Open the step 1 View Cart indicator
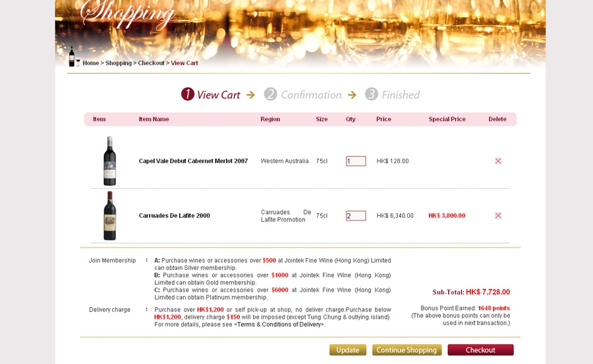This screenshot has width=593, height=364. point(211,95)
